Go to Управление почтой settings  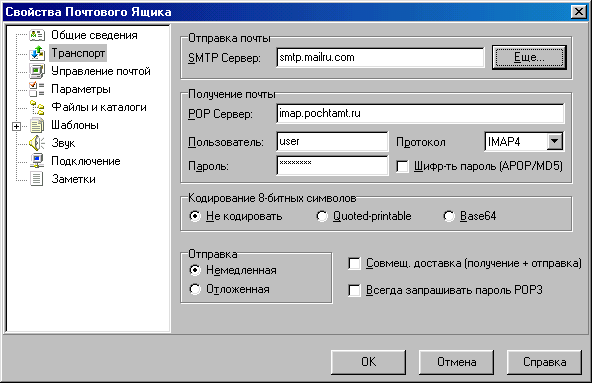point(101,71)
